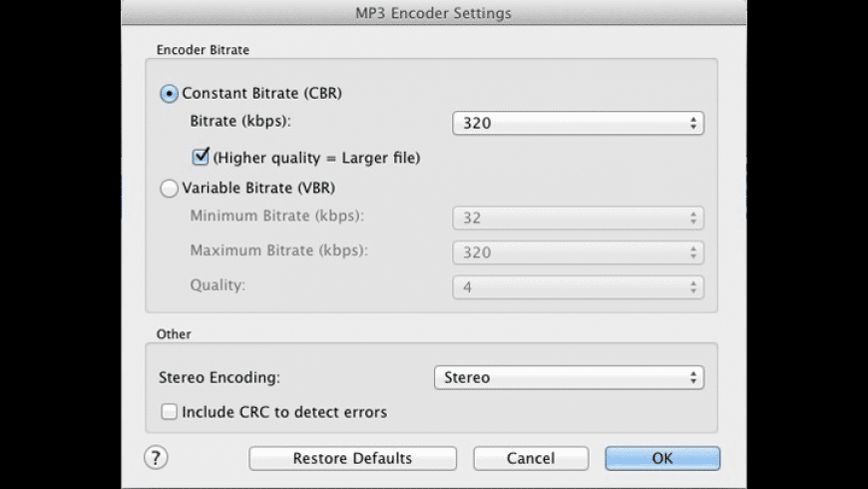Select Variable Bitrate (VBR) radio button
This screenshot has width=868, height=489.
pos(170,188)
